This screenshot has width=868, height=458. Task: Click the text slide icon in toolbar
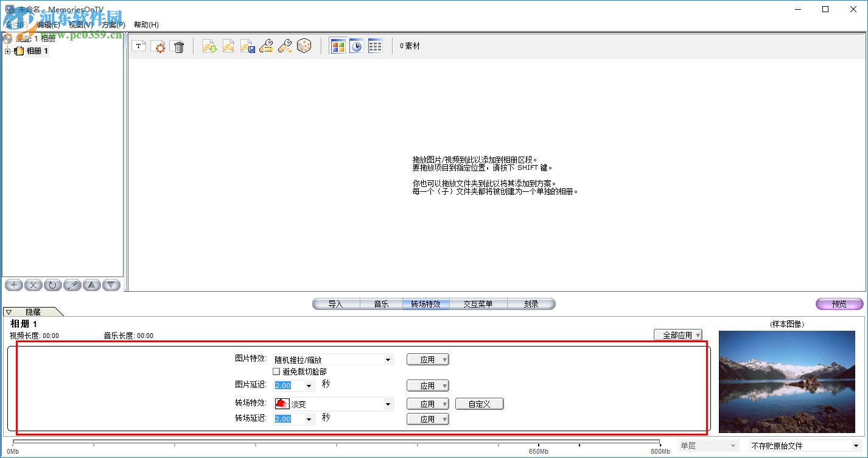138,46
